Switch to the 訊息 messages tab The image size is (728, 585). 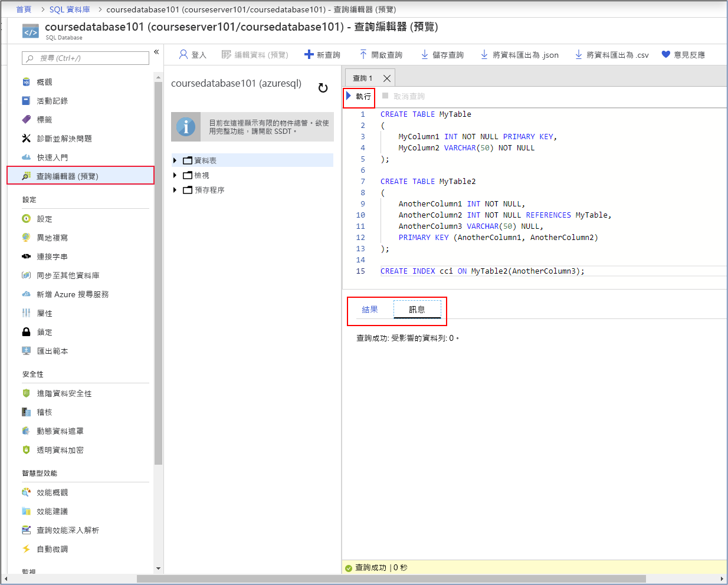417,308
